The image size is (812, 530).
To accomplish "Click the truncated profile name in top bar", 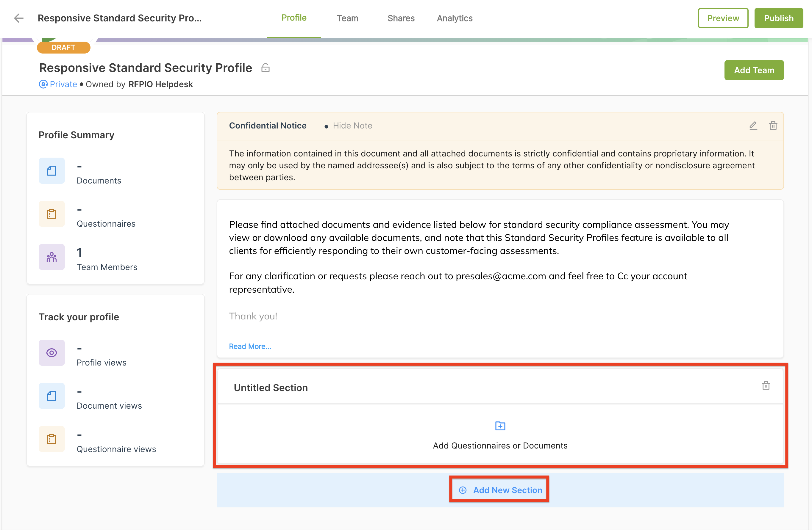I will 120,18.
